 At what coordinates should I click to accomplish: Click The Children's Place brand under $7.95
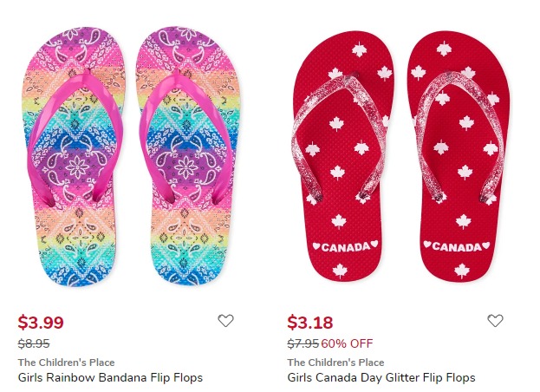[335, 363]
